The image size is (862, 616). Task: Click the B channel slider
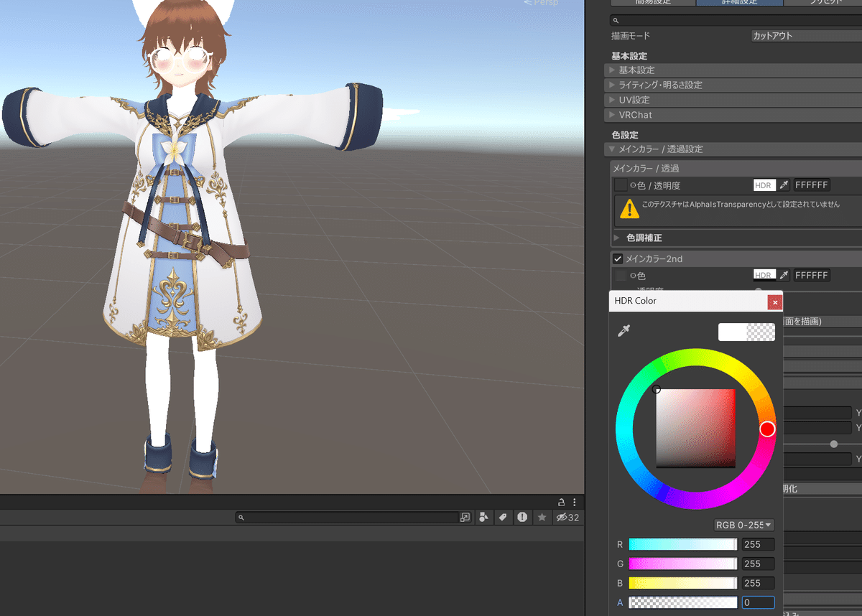click(683, 583)
